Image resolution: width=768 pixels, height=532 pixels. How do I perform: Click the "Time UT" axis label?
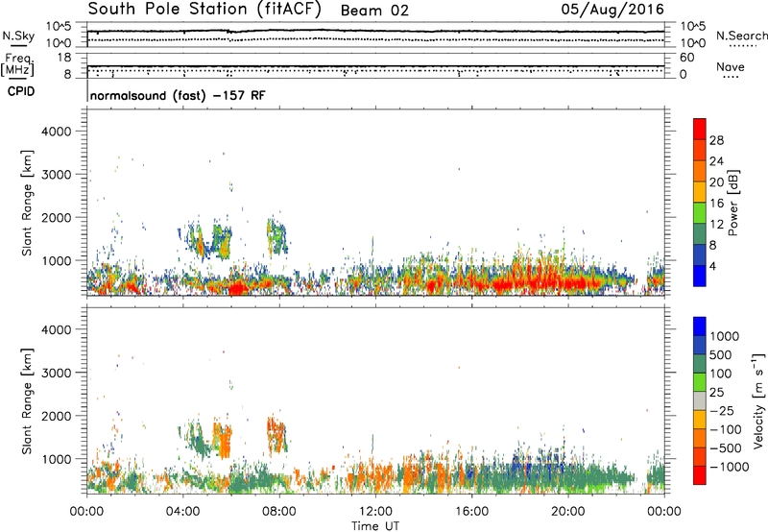coord(375,526)
